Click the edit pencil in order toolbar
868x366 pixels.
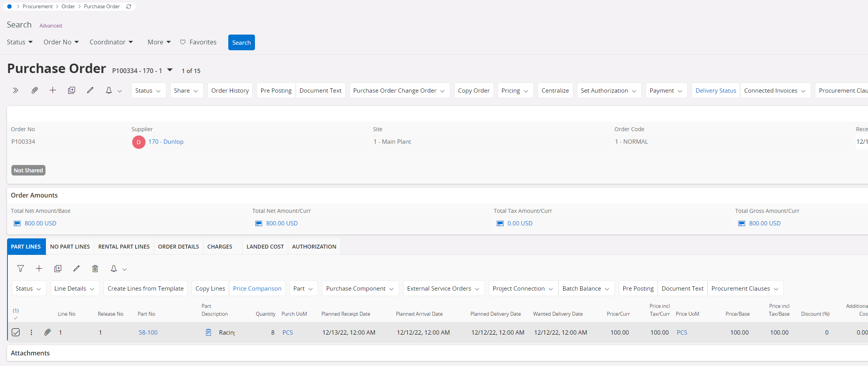click(90, 90)
